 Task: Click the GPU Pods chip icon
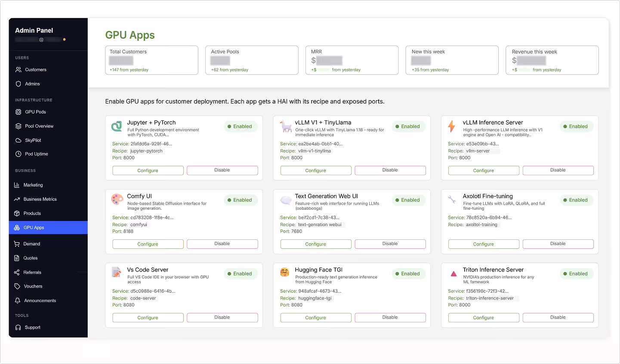pos(18,112)
